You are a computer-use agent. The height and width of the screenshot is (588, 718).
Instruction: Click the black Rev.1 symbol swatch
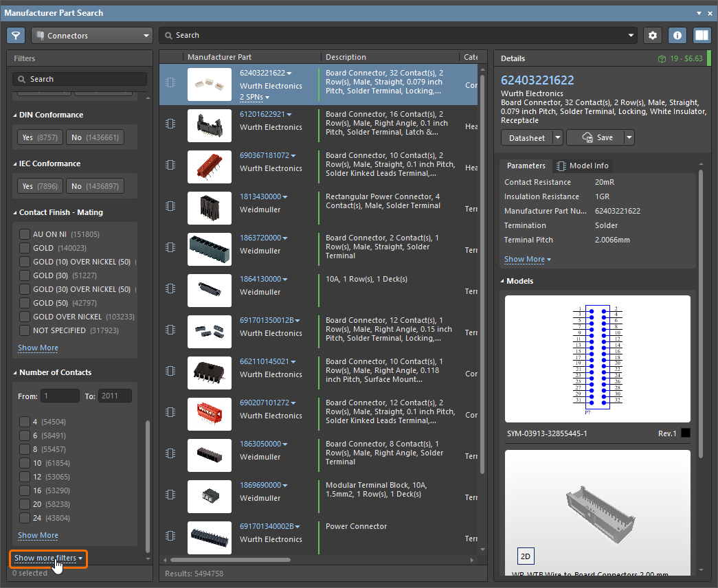pyautogui.click(x=685, y=433)
